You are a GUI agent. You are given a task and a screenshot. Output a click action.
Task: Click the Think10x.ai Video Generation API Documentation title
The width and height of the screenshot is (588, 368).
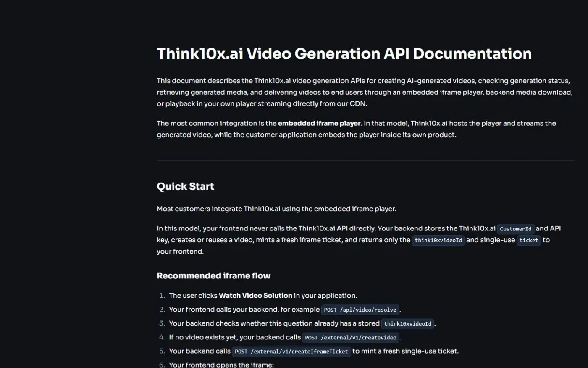[x=344, y=54]
